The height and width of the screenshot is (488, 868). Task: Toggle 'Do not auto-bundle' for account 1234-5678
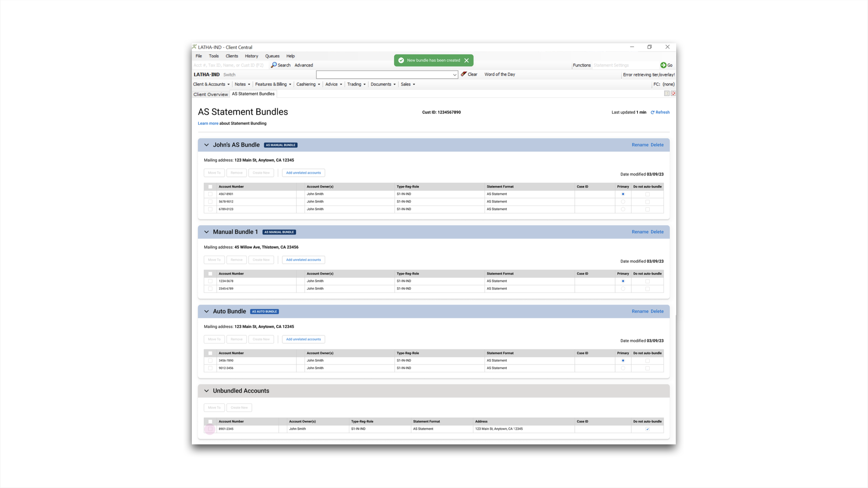click(x=647, y=281)
